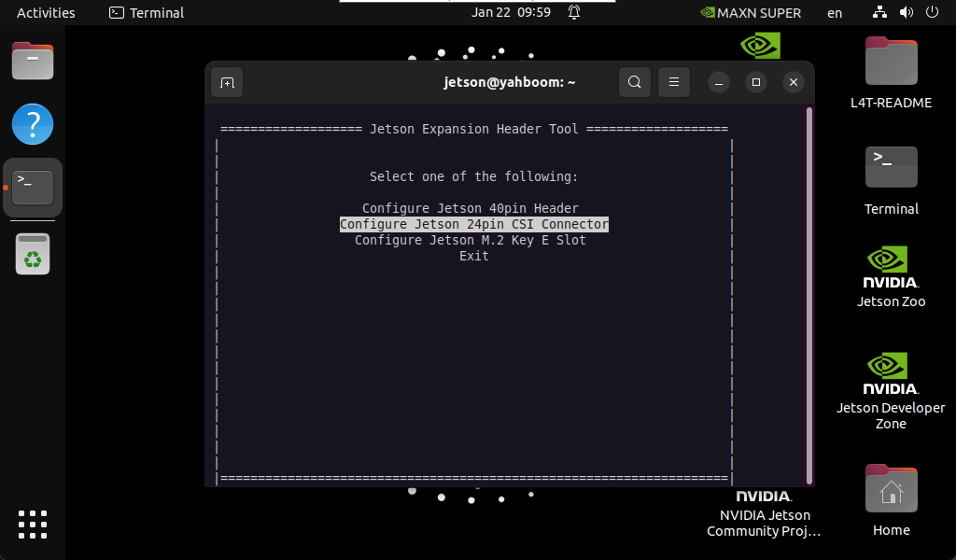The image size is (956, 560).
Task: Open the en keyboard layout menu
Action: tap(835, 12)
